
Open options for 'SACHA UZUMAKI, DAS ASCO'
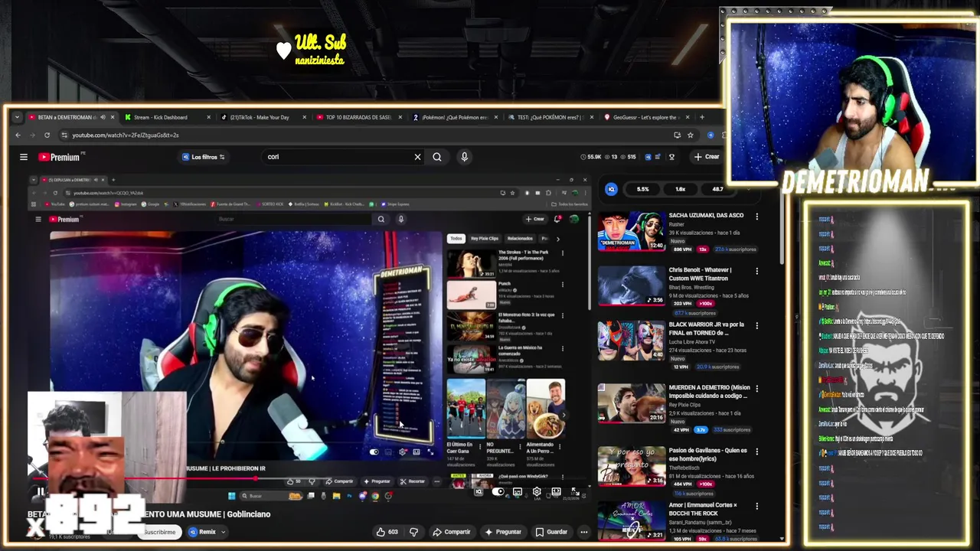pyautogui.click(x=757, y=217)
